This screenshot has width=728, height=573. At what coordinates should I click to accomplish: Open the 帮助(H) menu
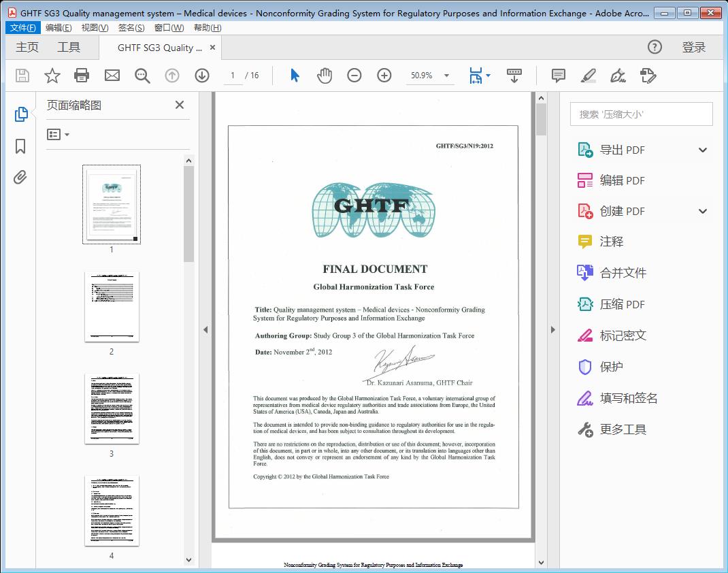click(208, 28)
